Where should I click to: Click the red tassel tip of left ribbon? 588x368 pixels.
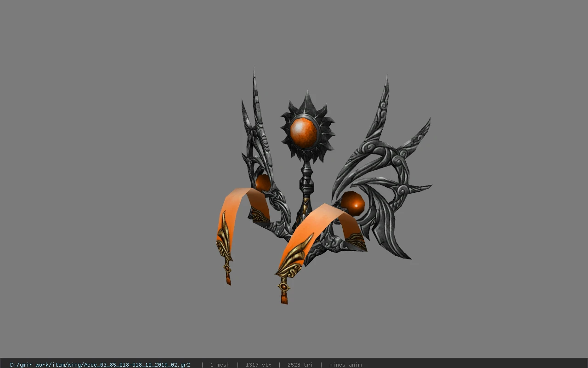coord(228,279)
